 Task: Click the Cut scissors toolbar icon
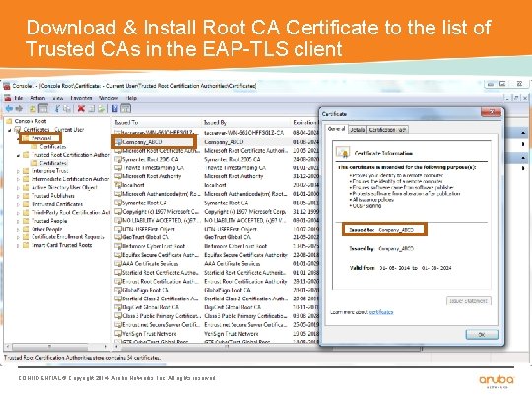pos(57,109)
